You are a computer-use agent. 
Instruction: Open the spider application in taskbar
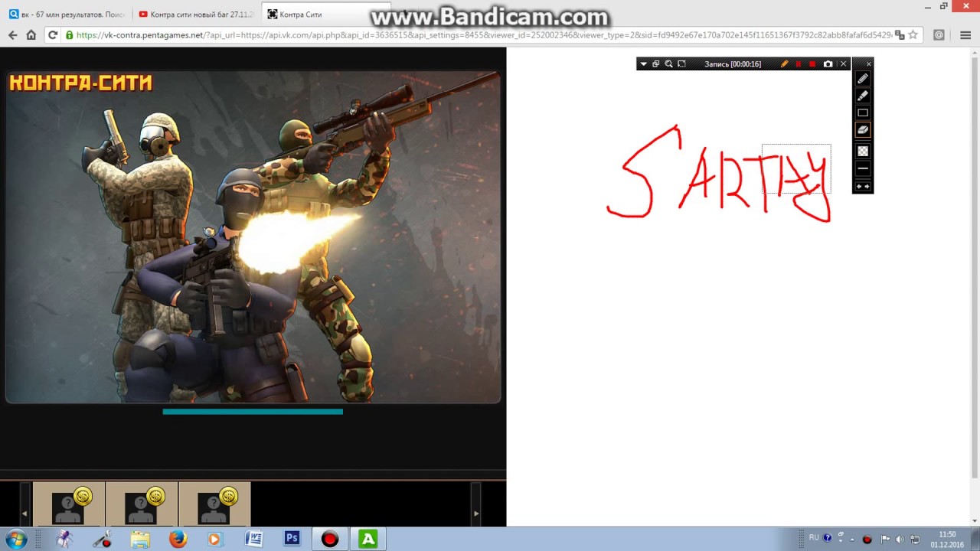65,539
